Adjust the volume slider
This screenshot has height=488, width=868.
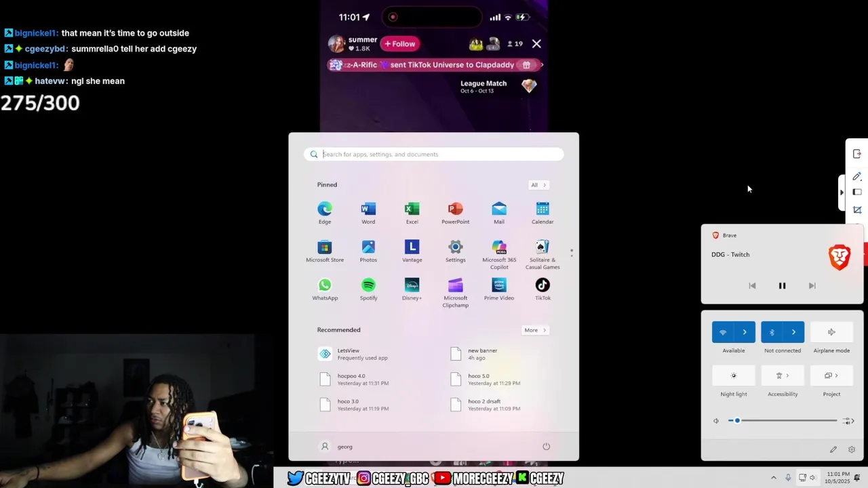pos(783,421)
